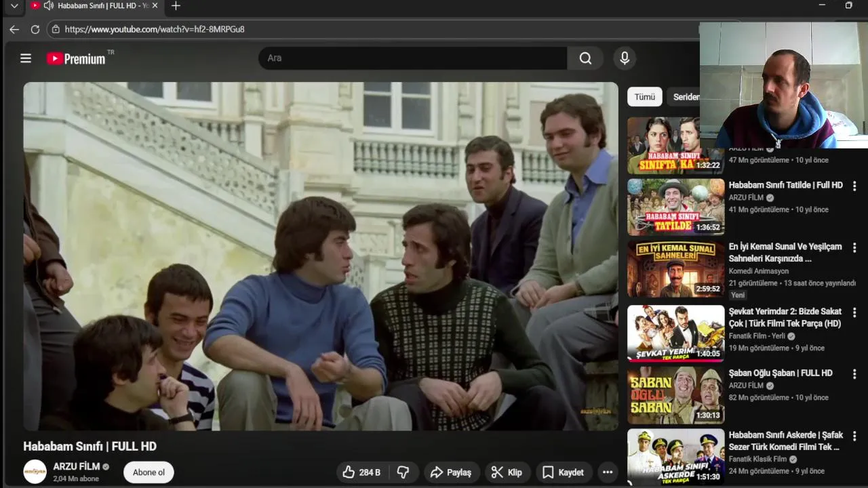This screenshot has width=868, height=488.
Task: Mute tab via speaker icon on tab
Action: coord(48,5)
